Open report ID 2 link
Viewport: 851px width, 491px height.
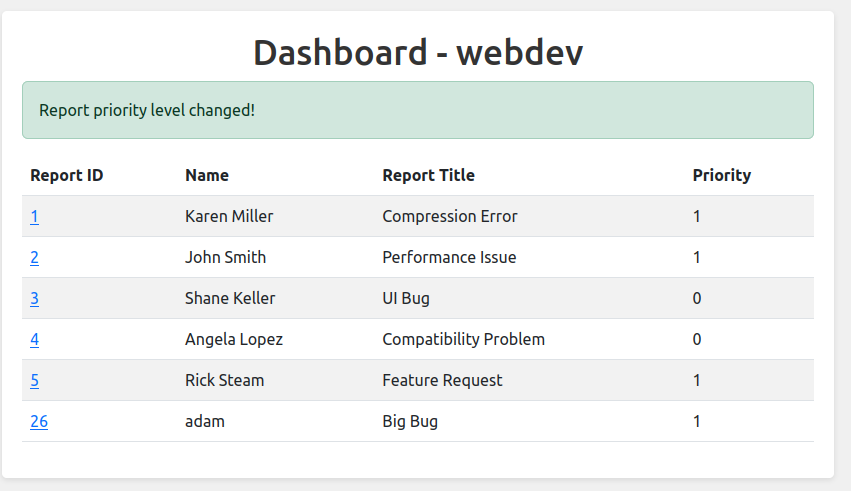click(34, 257)
